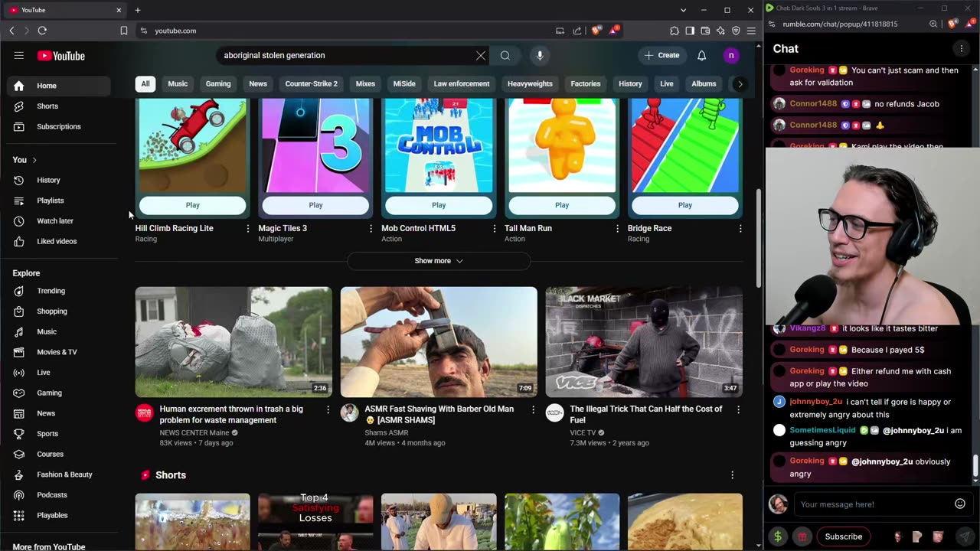Open Podcasts in the sidebar
This screenshot has height=551, width=980.
[x=59, y=494]
